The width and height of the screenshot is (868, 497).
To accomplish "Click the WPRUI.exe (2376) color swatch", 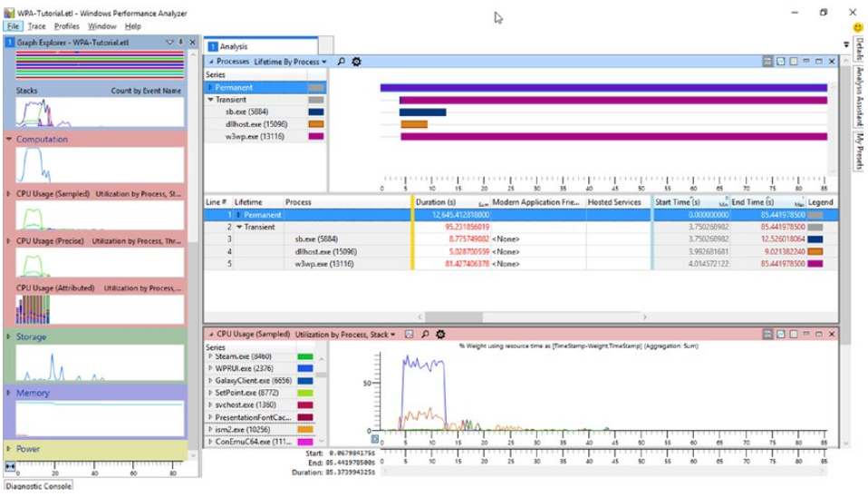I will pyautogui.click(x=305, y=368).
